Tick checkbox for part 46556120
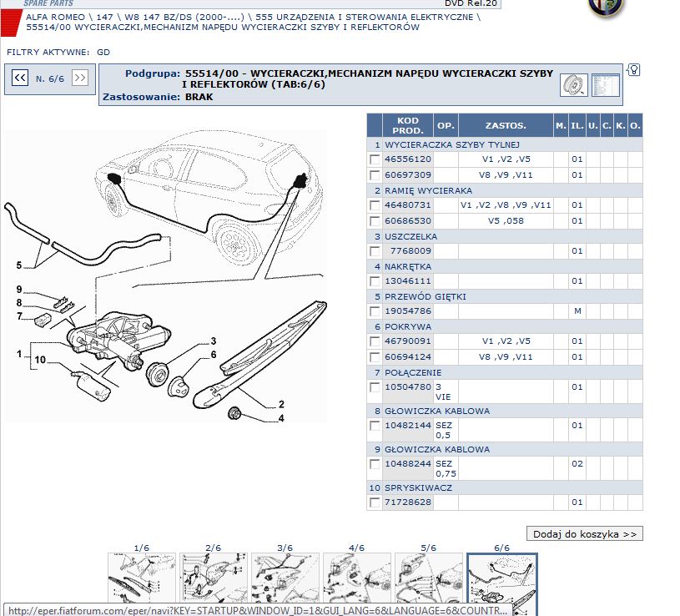 pyautogui.click(x=375, y=159)
